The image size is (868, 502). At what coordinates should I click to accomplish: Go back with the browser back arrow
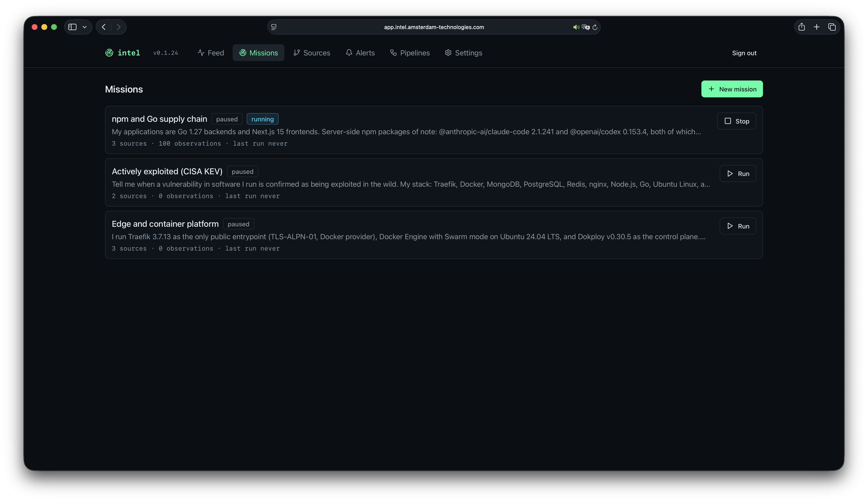tap(104, 27)
